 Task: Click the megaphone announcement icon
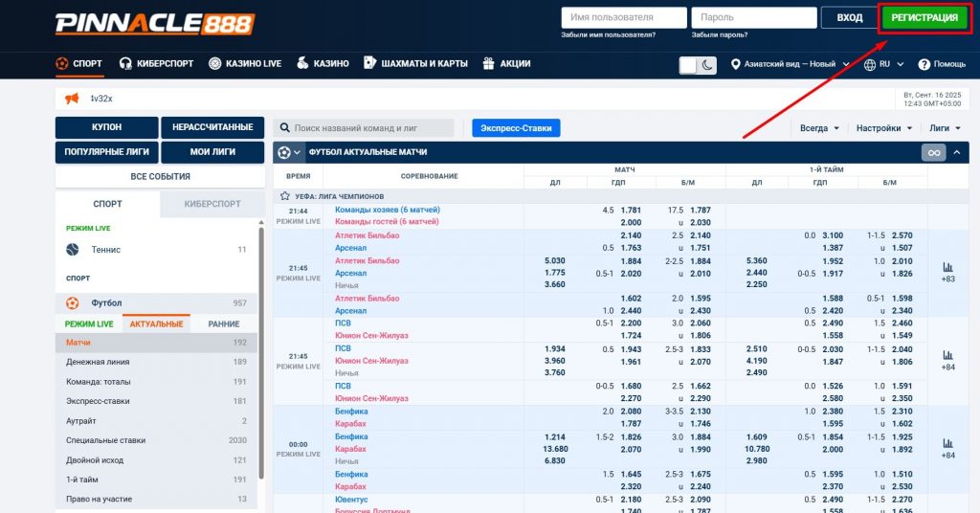(72, 99)
